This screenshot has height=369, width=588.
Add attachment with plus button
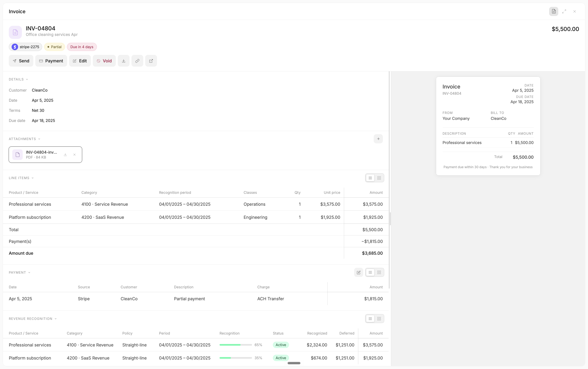coord(378,139)
